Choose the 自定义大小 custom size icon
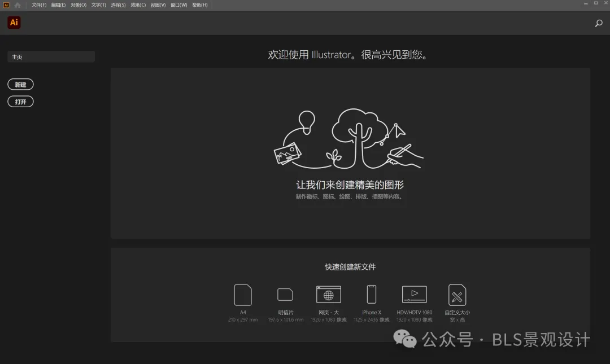 (x=457, y=295)
